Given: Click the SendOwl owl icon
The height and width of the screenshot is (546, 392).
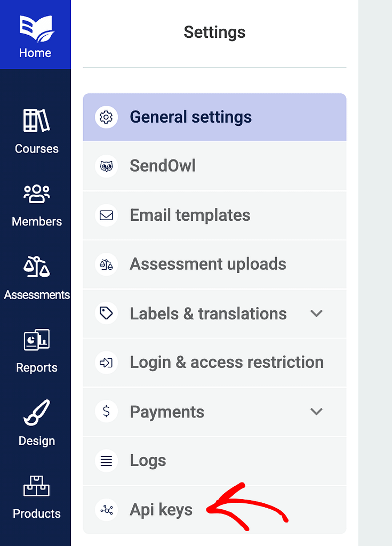Looking at the screenshot, I should (106, 166).
